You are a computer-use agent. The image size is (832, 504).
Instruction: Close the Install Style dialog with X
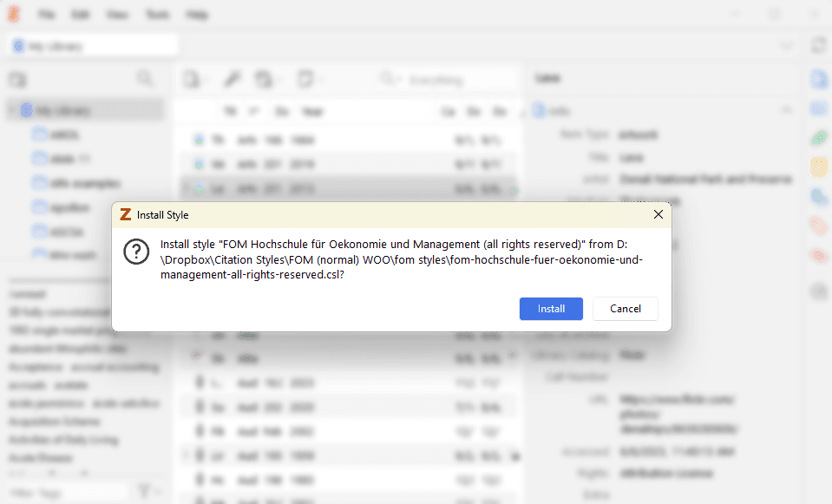(x=658, y=214)
